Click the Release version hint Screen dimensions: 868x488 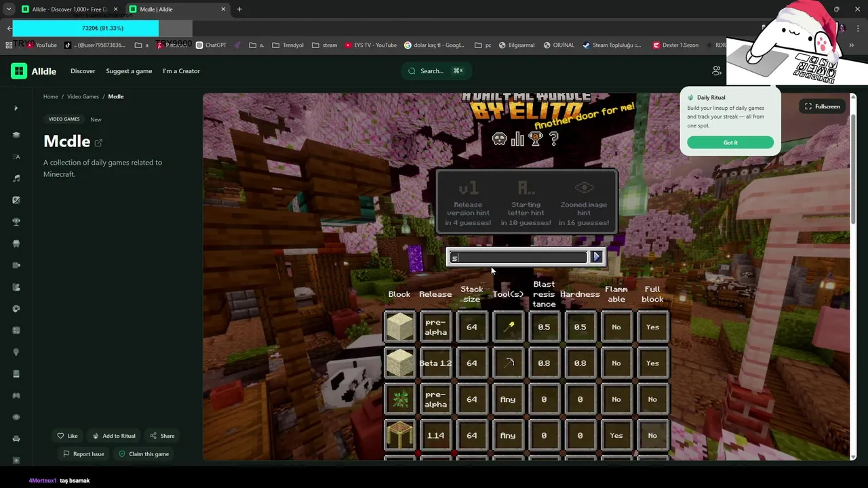click(468, 202)
